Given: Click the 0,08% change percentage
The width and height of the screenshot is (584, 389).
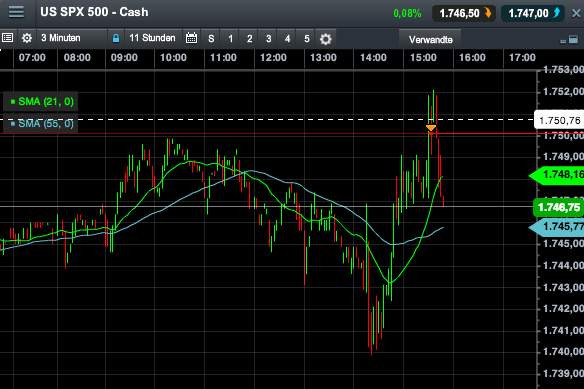Looking at the screenshot, I should click(407, 14).
